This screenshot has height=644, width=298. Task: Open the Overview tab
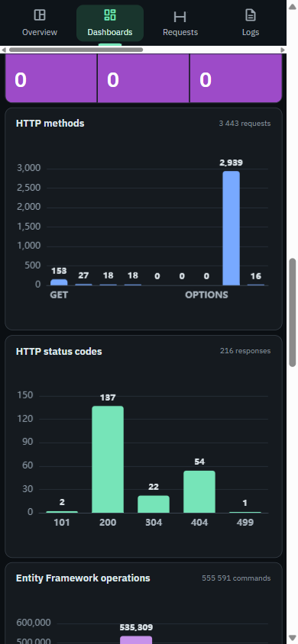point(40,24)
